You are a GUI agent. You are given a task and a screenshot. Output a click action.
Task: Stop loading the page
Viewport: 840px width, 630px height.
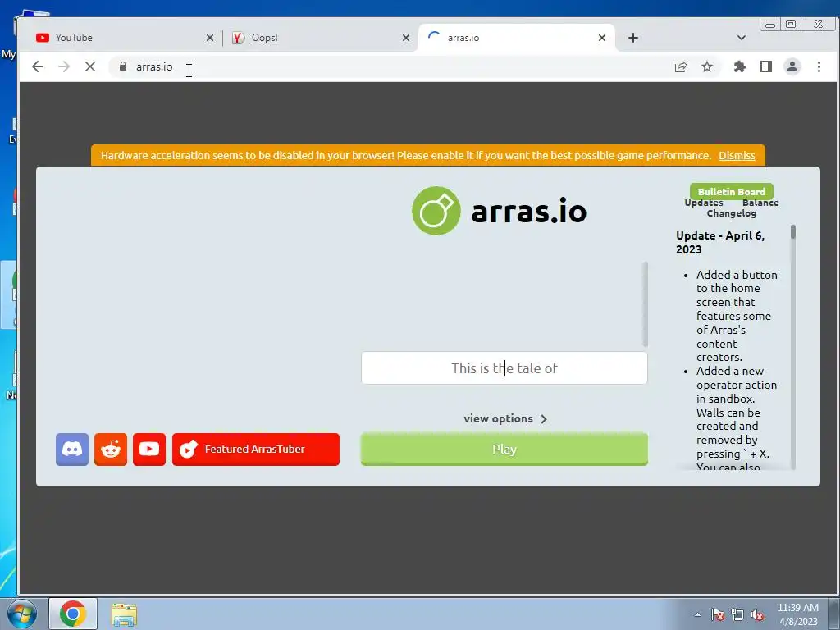pos(90,66)
